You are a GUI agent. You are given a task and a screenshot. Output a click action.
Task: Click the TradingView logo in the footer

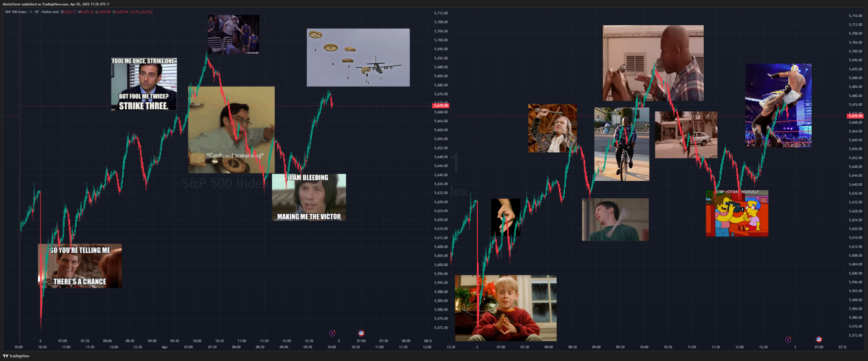point(16,356)
